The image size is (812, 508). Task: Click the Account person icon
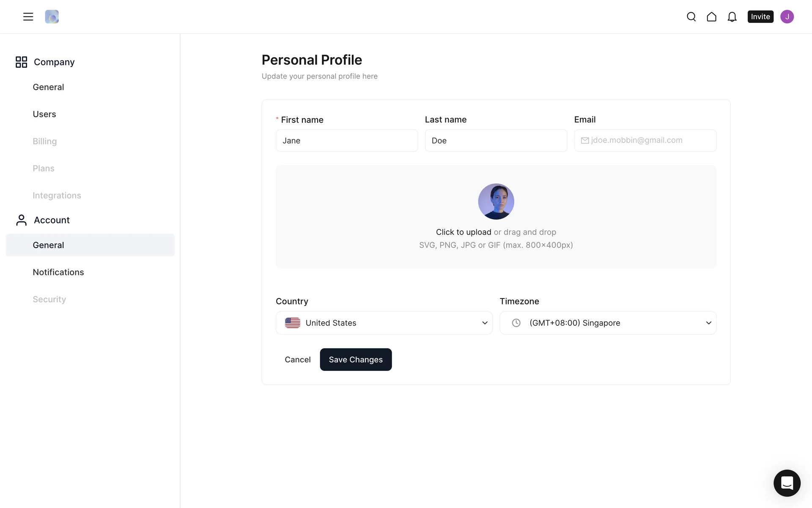click(x=21, y=220)
